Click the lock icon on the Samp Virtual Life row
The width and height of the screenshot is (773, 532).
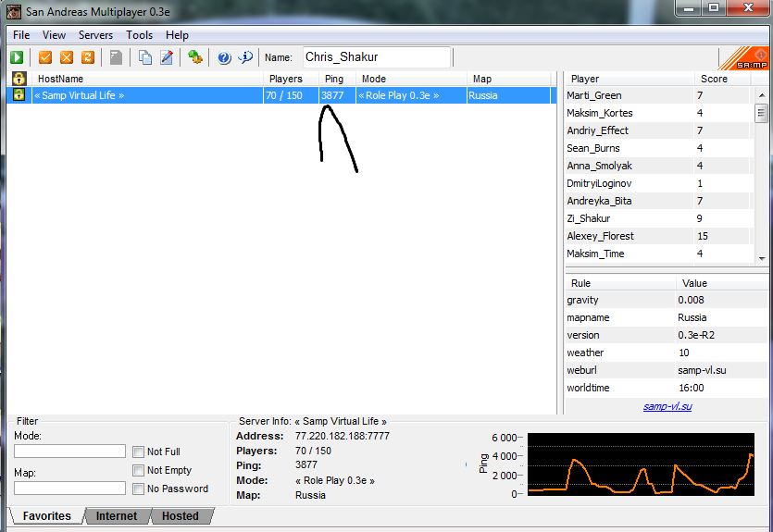coord(19,95)
